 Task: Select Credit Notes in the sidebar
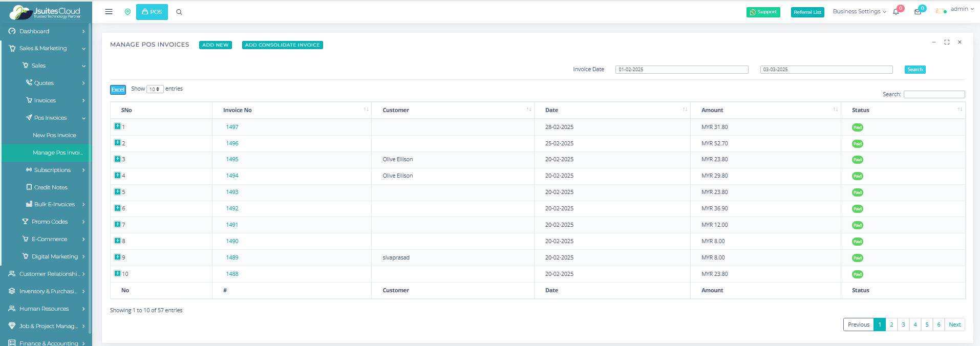click(51, 187)
